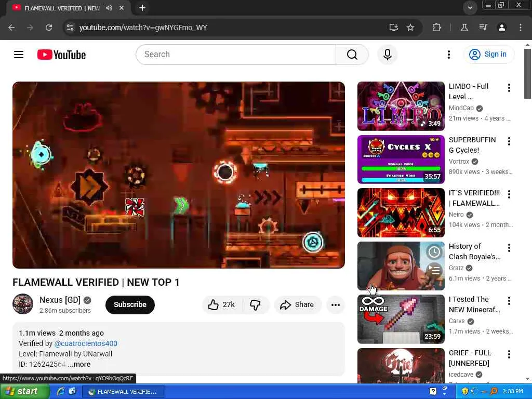Go to the YouTube home logo
The image size is (532, 399).
61,55
